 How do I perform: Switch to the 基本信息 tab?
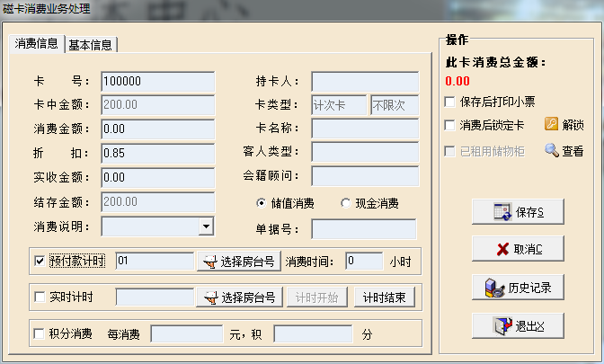[x=91, y=45]
